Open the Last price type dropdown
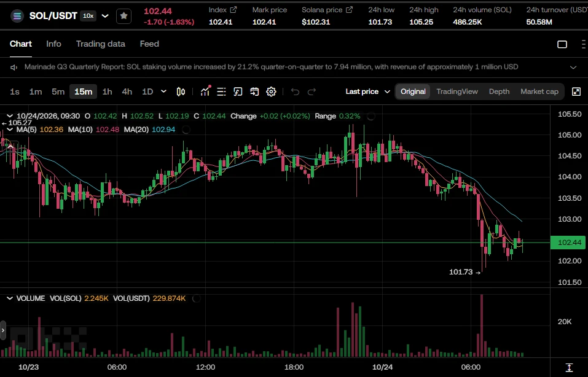This screenshot has width=588, height=377. click(368, 92)
